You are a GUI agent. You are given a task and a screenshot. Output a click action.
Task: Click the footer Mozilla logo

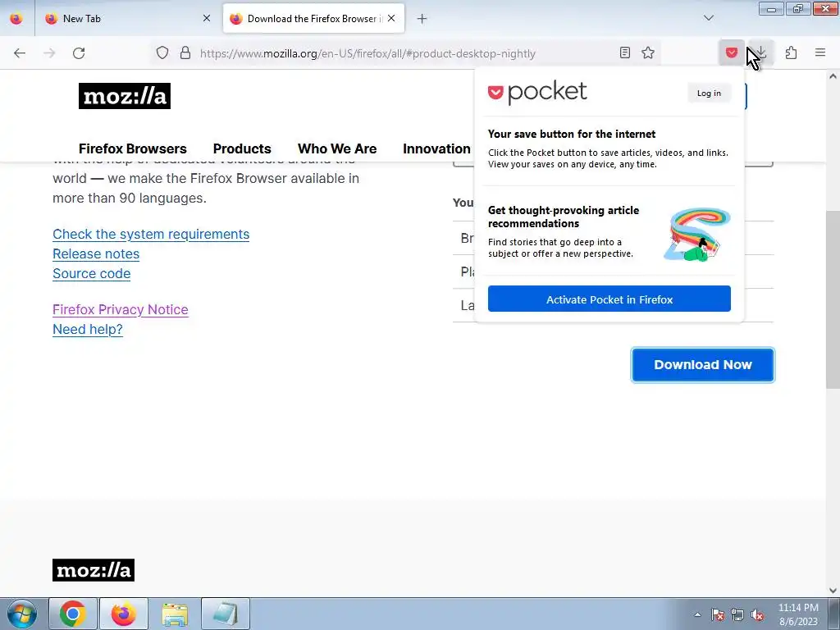click(94, 570)
